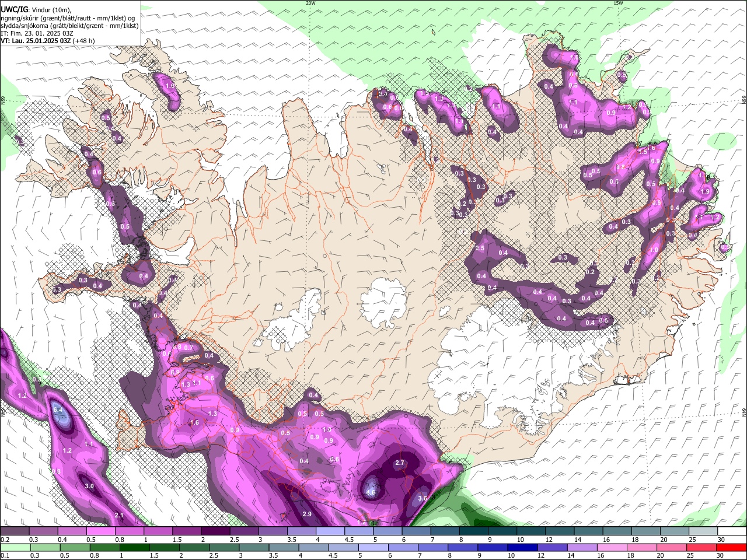Select the top-row swatch between 0.2 and 0.3
The width and height of the screenshot is (747, 560).
15,531
